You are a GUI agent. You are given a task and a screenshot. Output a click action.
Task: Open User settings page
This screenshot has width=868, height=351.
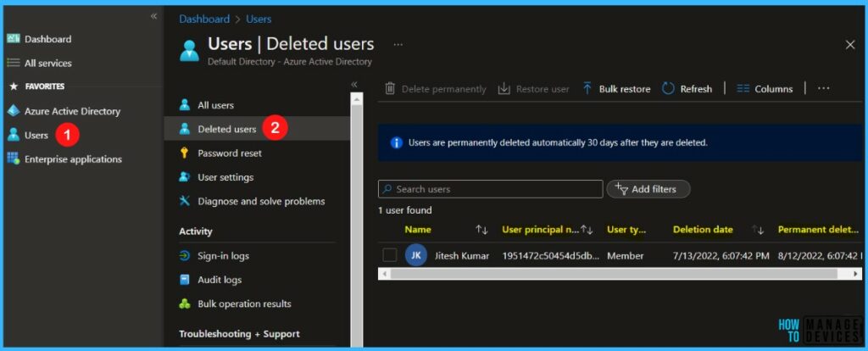(x=225, y=177)
